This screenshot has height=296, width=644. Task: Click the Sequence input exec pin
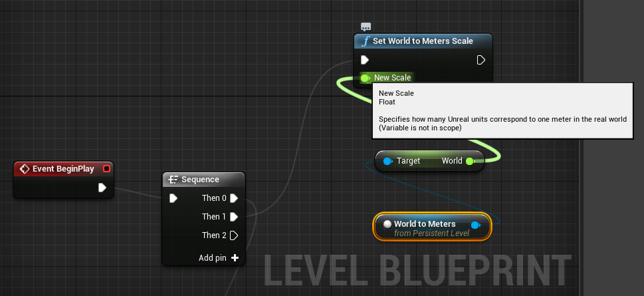[173, 199]
